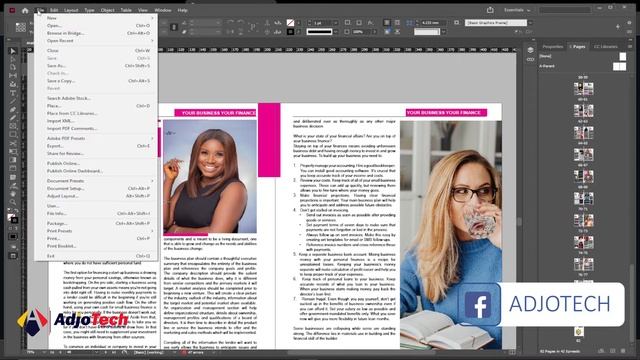This screenshot has width=640, height=360.
Task: Expand the New submenu
Action: 96,18
